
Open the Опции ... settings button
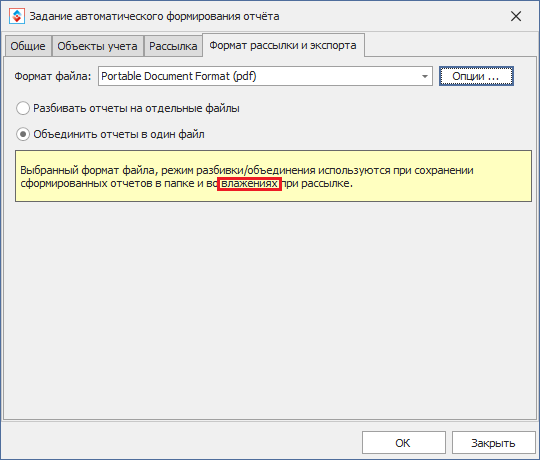coord(476,76)
